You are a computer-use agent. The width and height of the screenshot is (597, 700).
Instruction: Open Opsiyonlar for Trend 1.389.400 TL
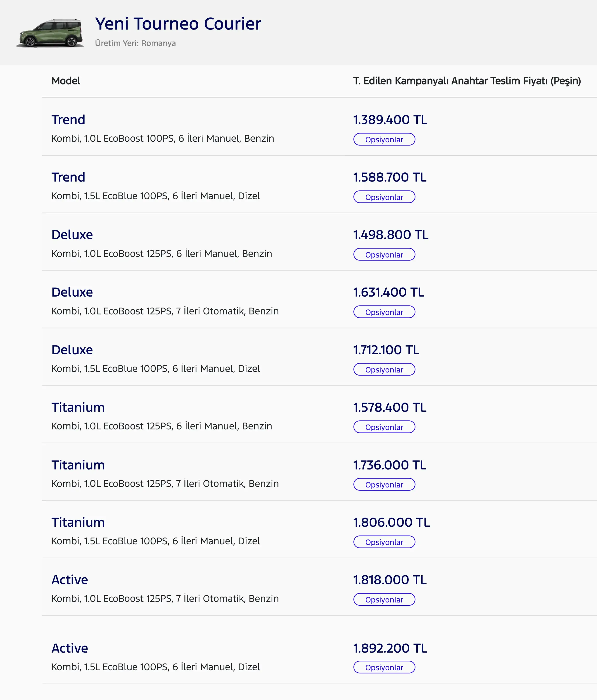(x=384, y=139)
